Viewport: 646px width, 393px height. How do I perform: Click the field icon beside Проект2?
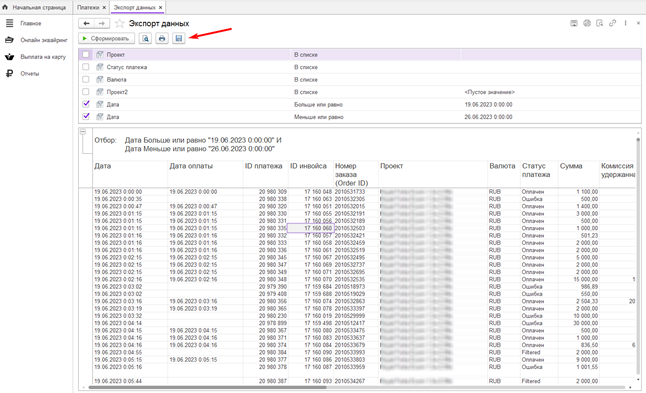(x=100, y=91)
